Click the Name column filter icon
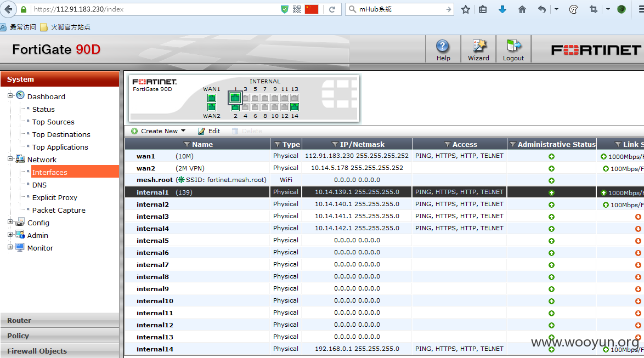 coord(187,145)
